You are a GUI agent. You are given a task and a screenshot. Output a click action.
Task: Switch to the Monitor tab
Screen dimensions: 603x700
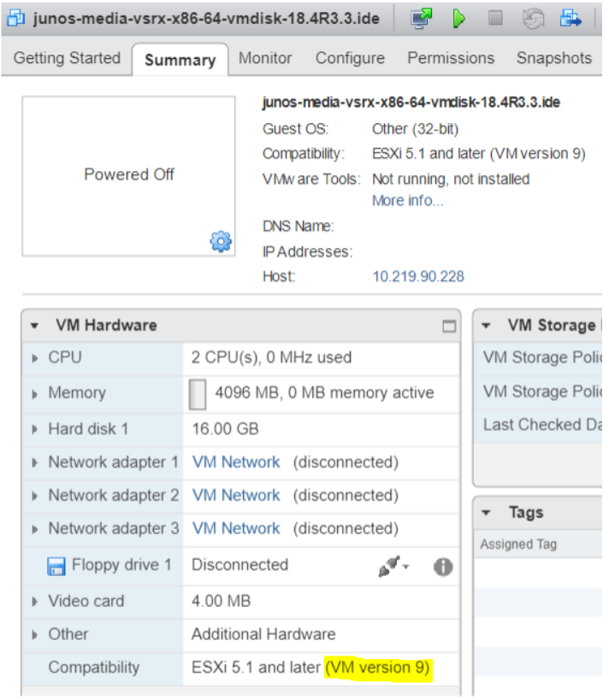265,58
